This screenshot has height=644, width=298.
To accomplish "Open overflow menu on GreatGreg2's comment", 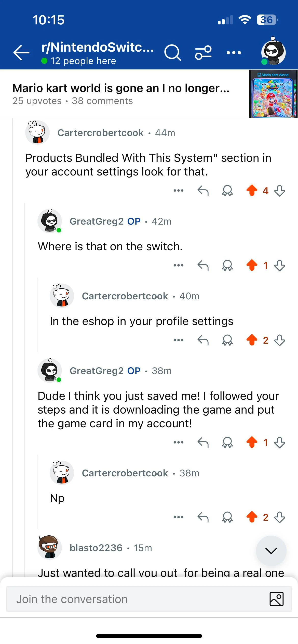I will [179, 265].
